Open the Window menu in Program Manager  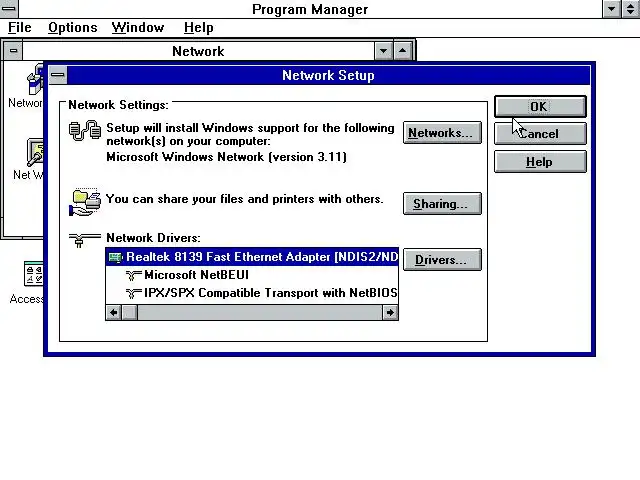pyautogui.click(x=138, y=27)
